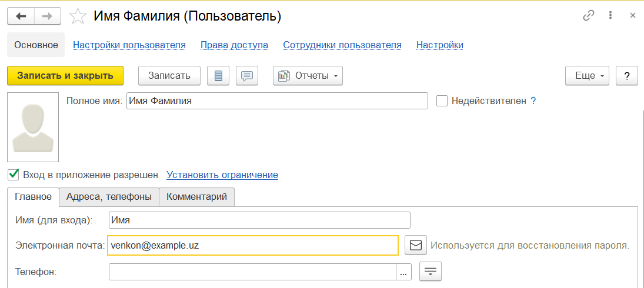Open the discussion speech bubble button
This screenshot has width=644, height=288.
point(247,76)
